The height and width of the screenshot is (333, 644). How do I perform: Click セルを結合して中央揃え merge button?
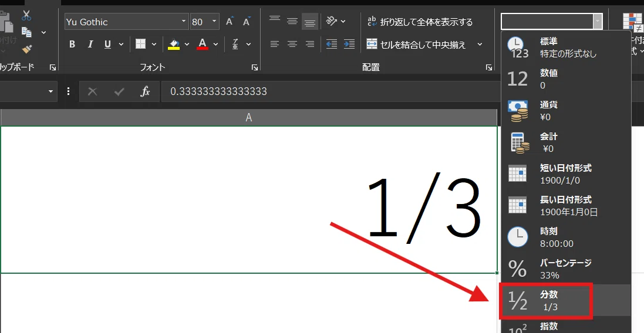click(x=416, y=45)
